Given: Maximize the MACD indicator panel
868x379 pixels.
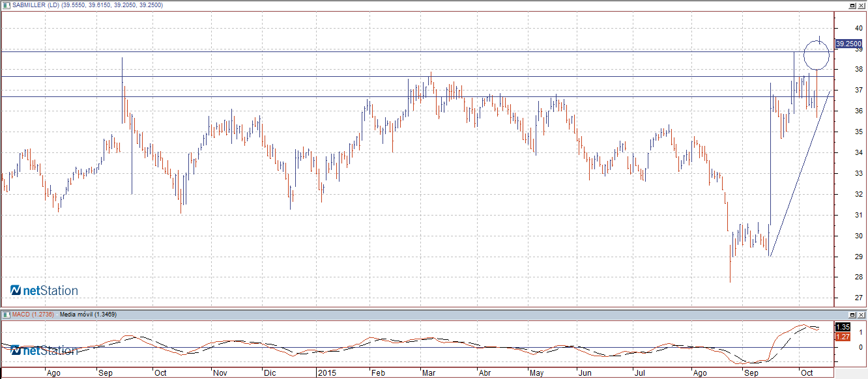Looking at the screenshot, I should click(x=852, y=315).
